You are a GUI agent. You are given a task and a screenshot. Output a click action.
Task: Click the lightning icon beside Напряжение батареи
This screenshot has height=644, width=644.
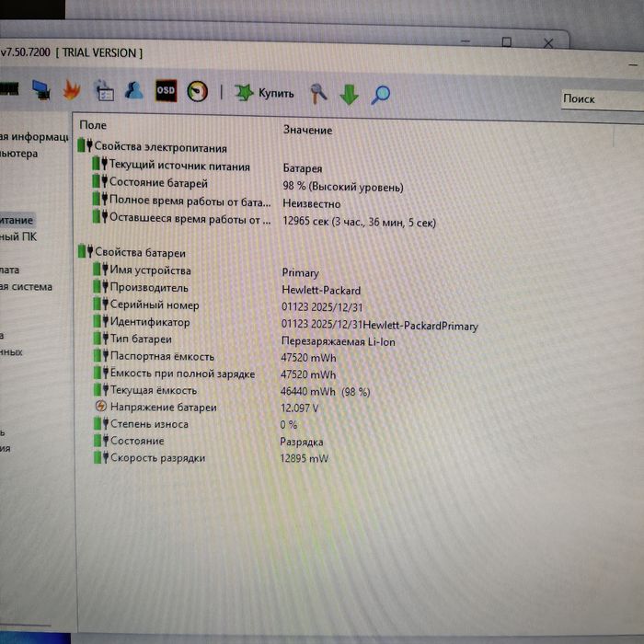tap(100, 407)
